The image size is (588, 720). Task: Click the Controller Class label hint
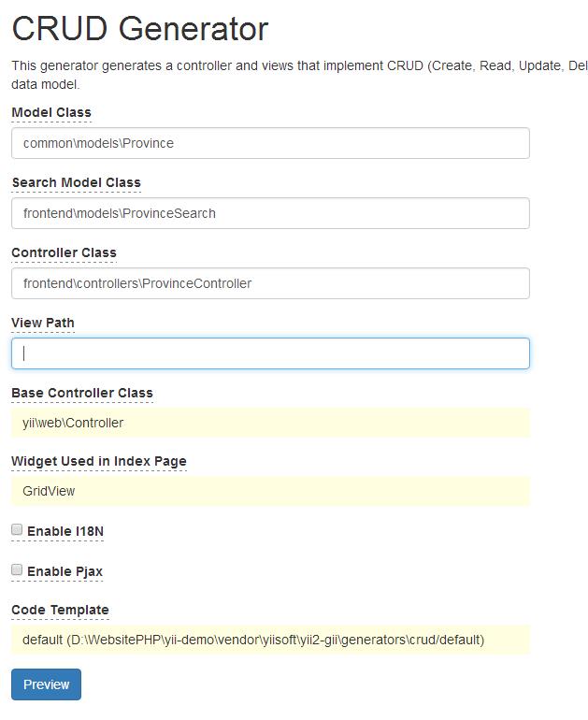[64, 253]
